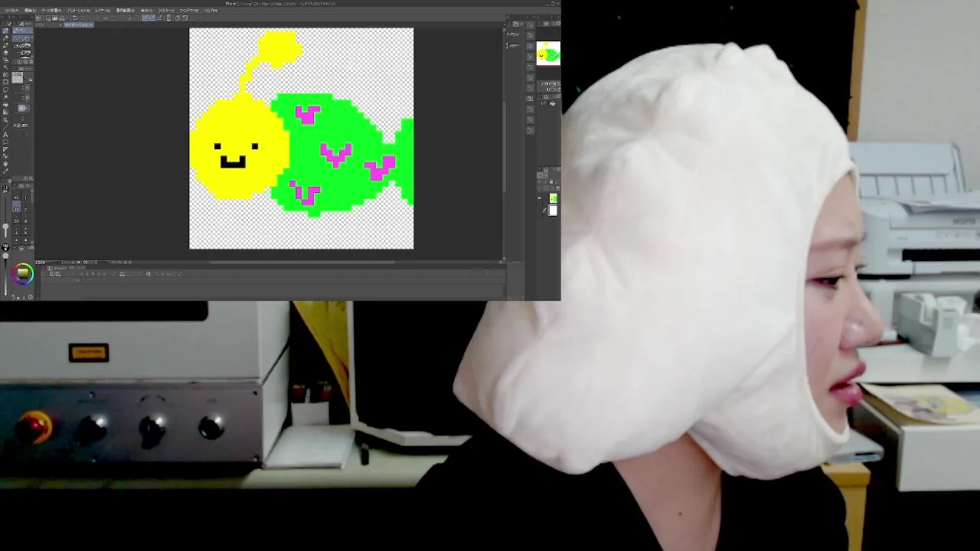Click the brush size slider handle
980x551 pixels.
(x=5, y=226)
